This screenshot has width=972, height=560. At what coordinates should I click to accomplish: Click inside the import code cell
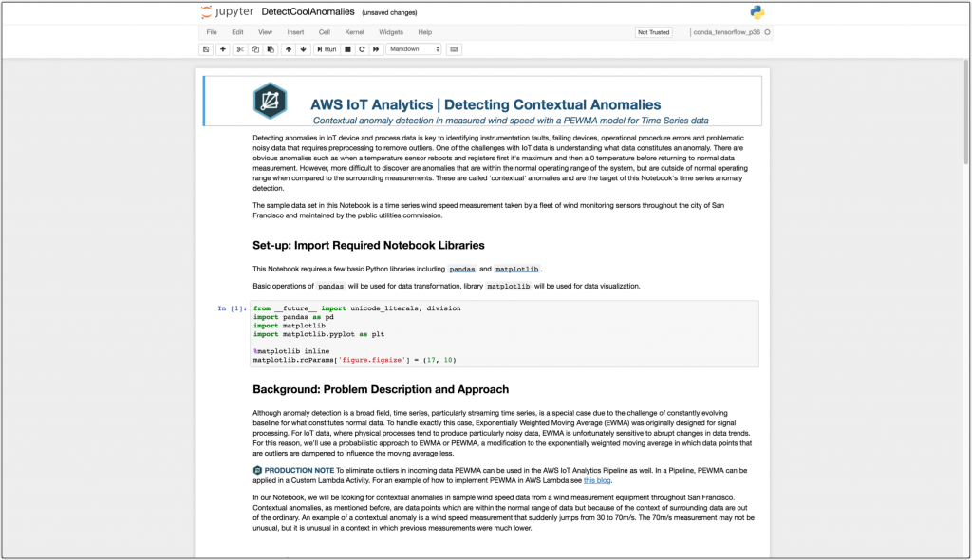[504, 334]
